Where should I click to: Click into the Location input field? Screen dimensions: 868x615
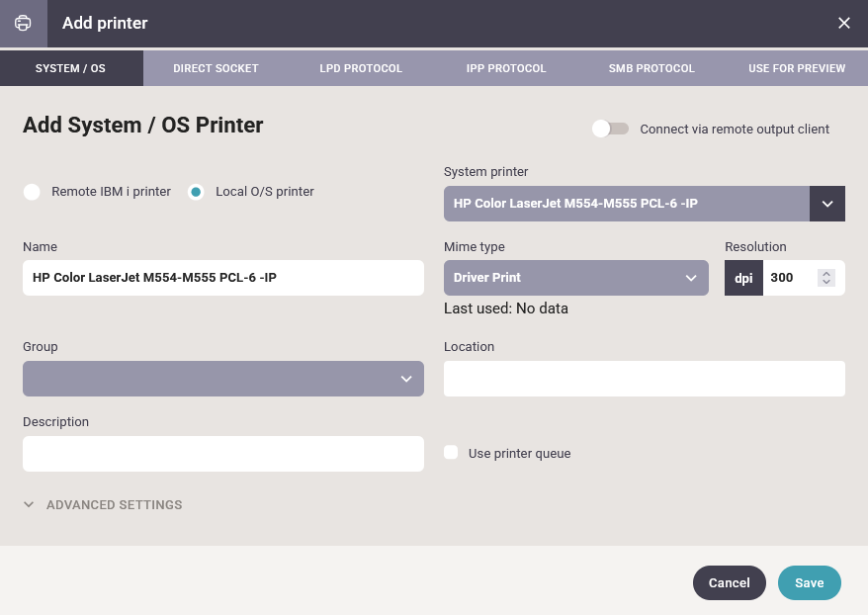pos(645,379)
